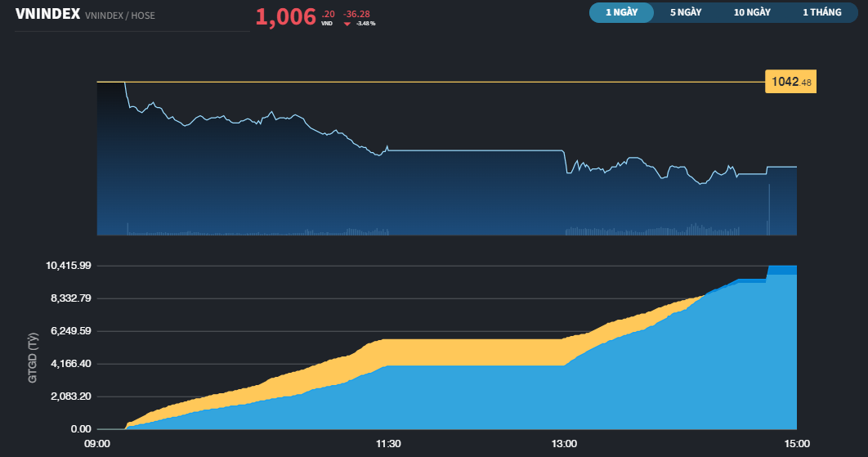Select the 1 NGÀY time range tab
Image resolution: width=868 pixels, height=457 pixels.
pyautogui.click(x=621, y=12)
